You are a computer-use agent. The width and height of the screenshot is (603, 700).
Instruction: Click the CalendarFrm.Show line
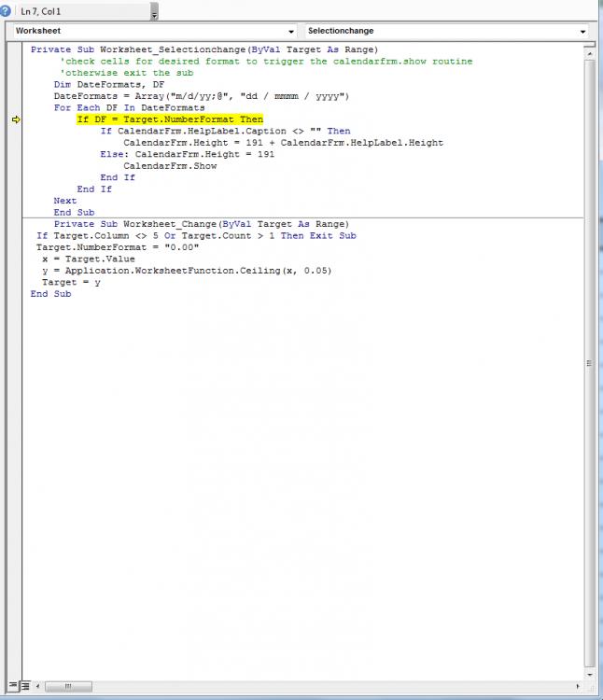tap(170, 165)
